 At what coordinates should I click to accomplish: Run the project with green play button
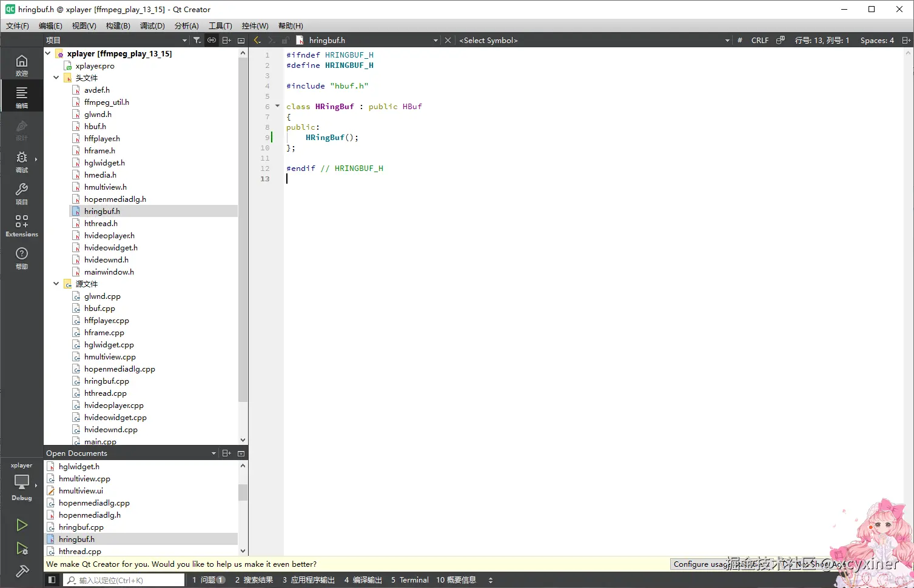22,524
